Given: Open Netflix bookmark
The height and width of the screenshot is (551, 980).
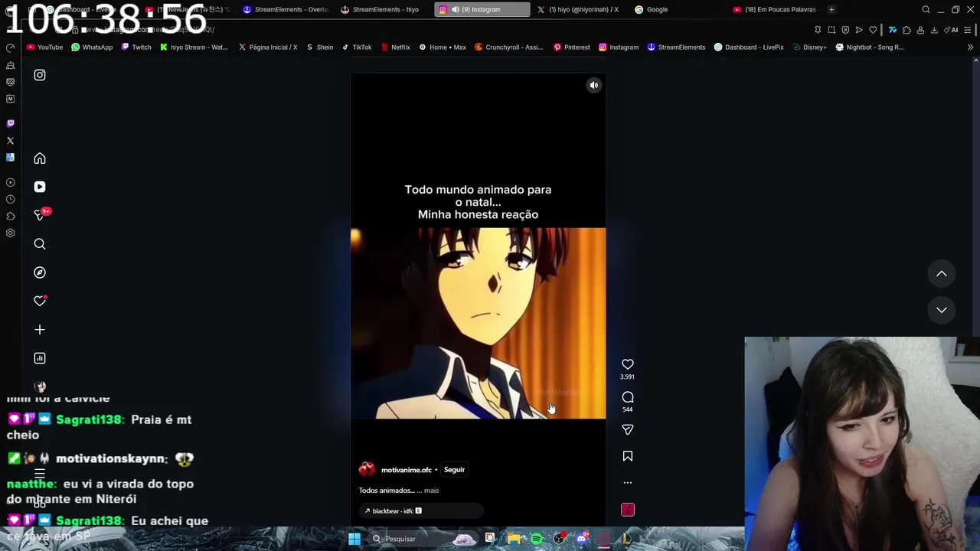Looking at the screenshot, I should [395, 47].
